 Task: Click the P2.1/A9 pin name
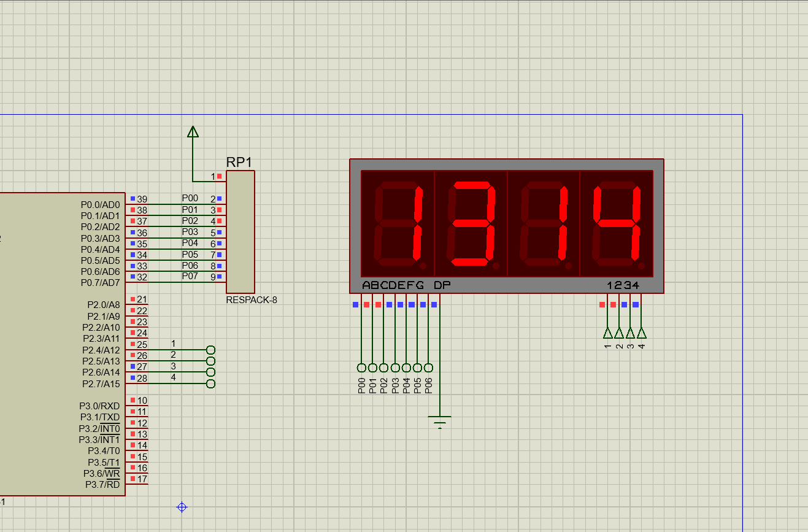(x=104, y=316)
